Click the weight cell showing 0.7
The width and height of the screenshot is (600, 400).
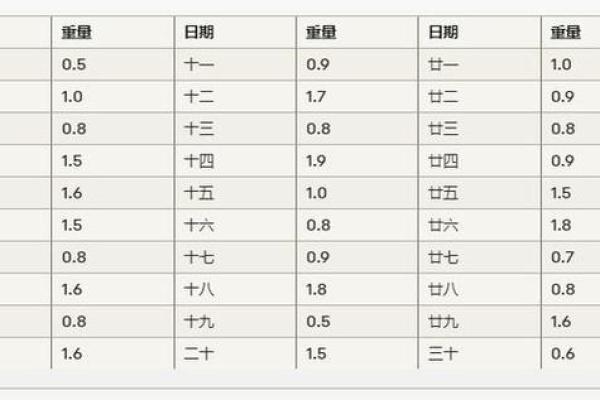point(562,257)
